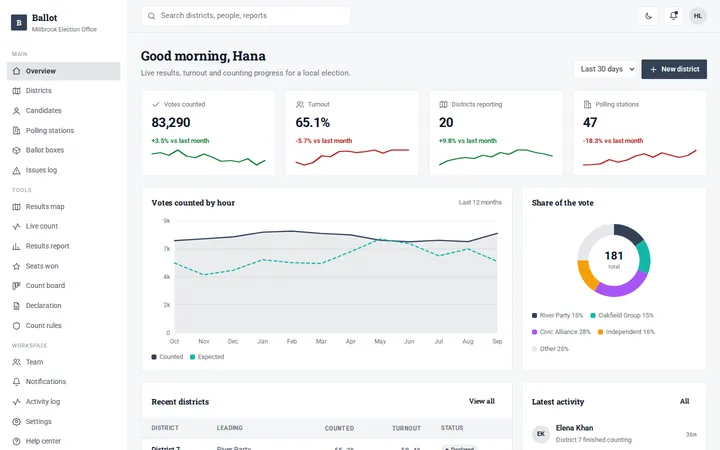This screenshot has height=450, width=720.
Task: Click the Declaration document icon
Action: 17,306
